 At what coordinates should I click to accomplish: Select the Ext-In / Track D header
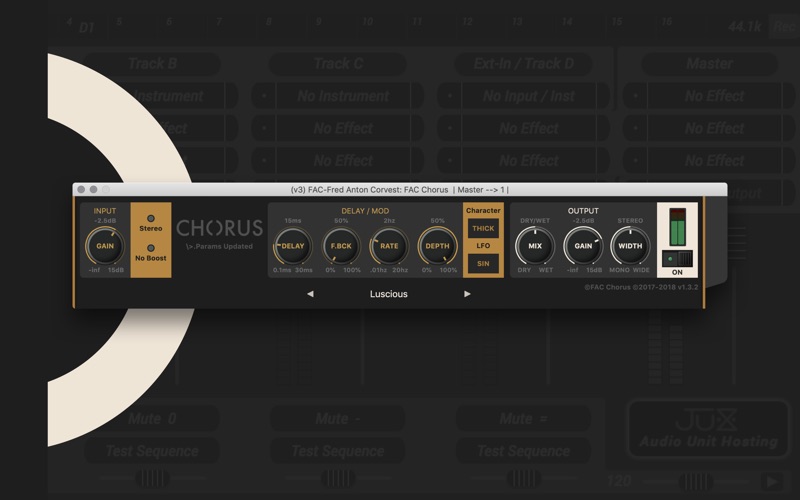(523, 64)
